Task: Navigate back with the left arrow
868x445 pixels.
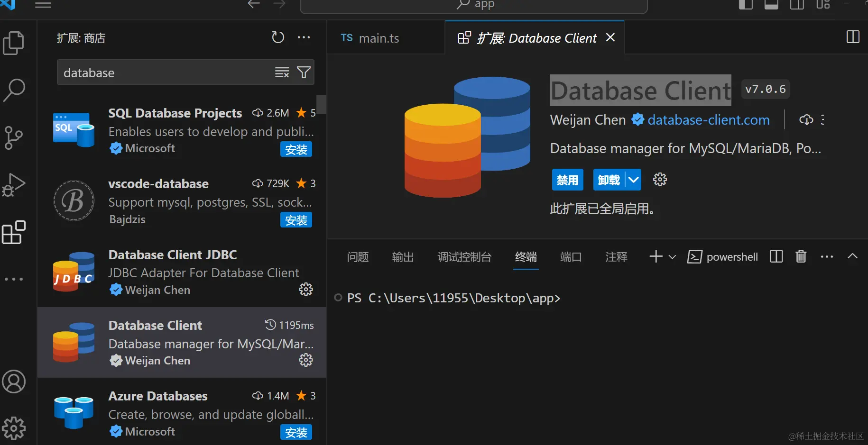Action: click(x=254, y=4)
